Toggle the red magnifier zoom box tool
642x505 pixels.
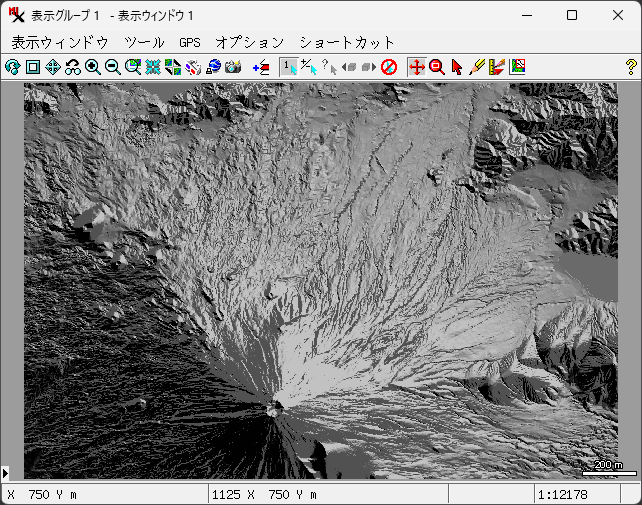click(x=436, y=67)
